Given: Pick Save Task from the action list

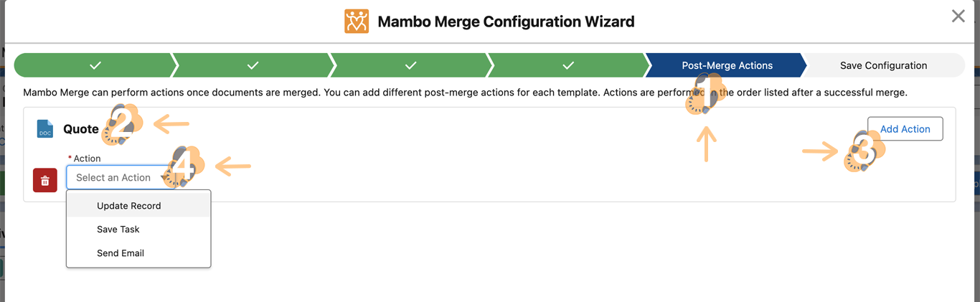Looking at the screenshot, I should click(118, 230).
